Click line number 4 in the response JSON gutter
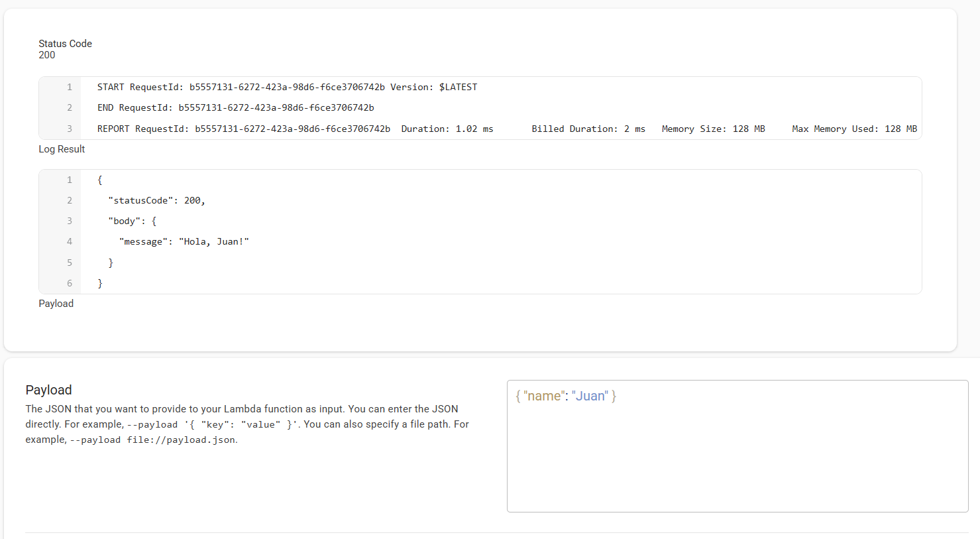This screenshot has width=980, height=539. point(69,241)
